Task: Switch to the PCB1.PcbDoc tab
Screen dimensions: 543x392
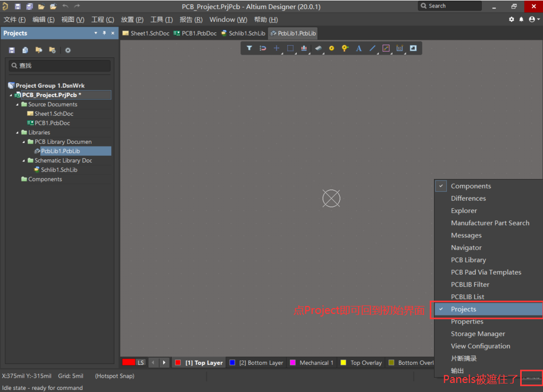Action: point(195,33)
